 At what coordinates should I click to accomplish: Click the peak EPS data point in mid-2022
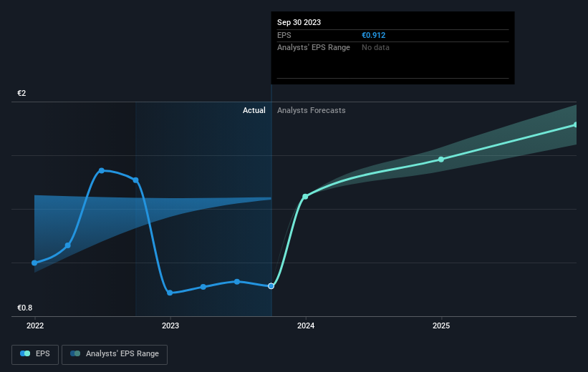click(x=102, y=171)
